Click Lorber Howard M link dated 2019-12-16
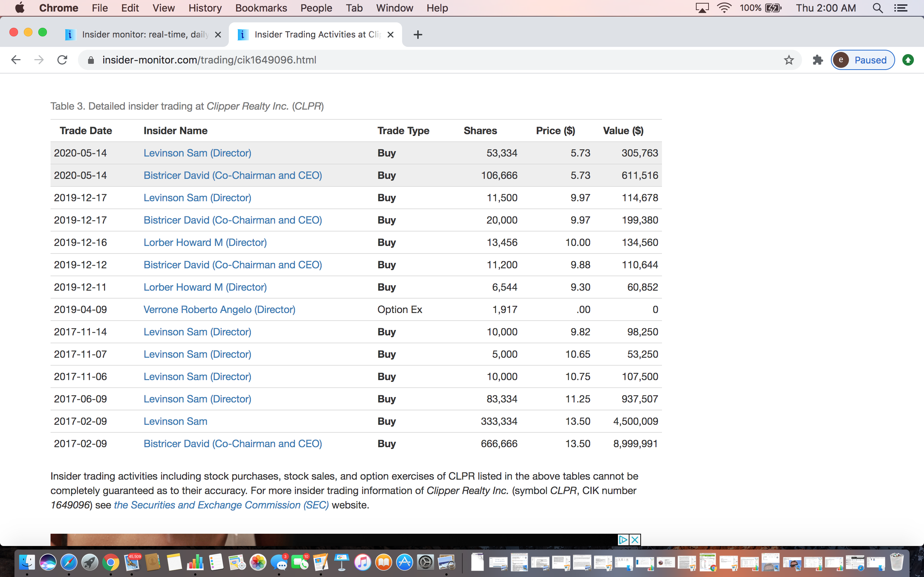This screenshot has width=924, height=577. [205, 242]
